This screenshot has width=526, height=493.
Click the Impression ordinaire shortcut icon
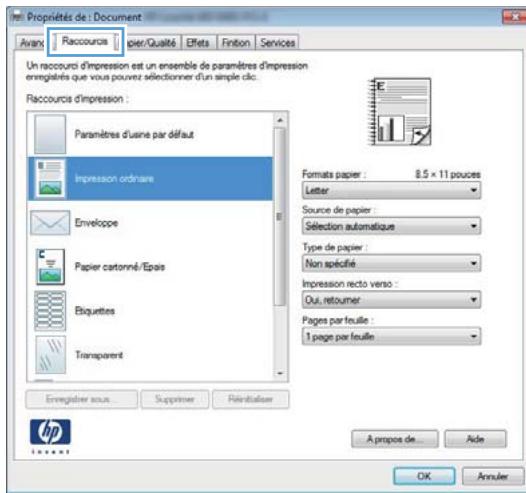[50, 178]
